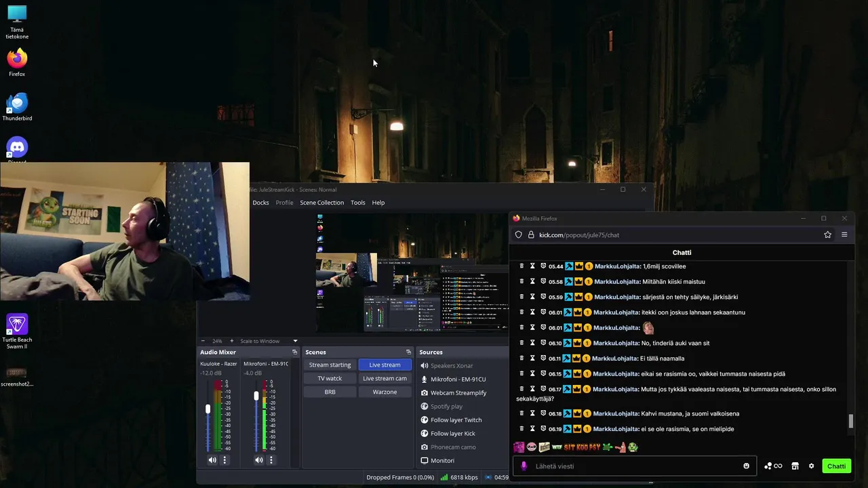Open Mikrofoni mixer three-dot options menu
Viewport: 868px width, 488px height.
[x=271, y=460]
